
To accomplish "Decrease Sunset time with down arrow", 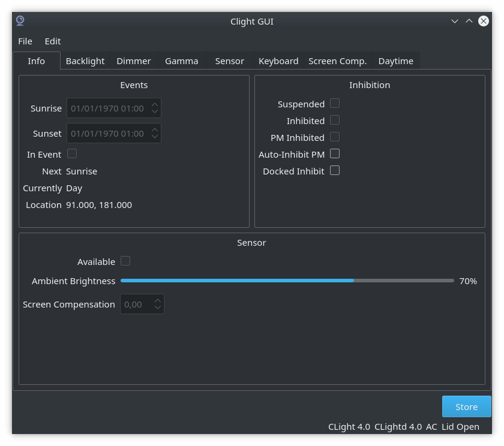I will [x=155, y=136].
